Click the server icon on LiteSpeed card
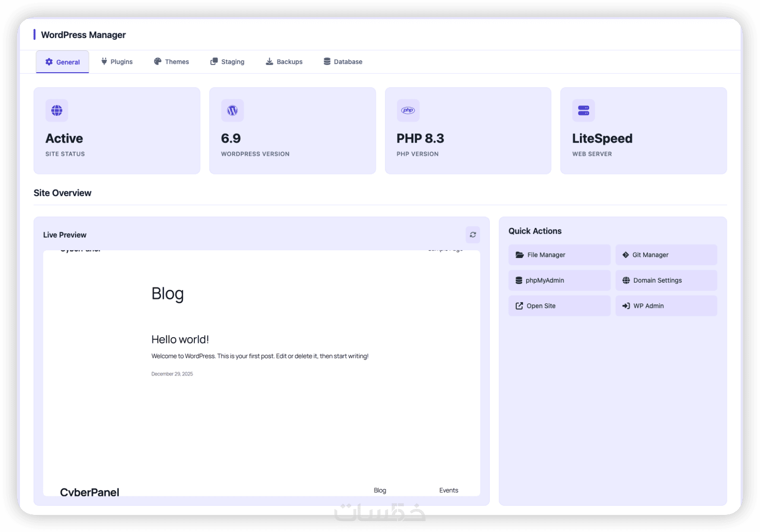 point(583,111)
